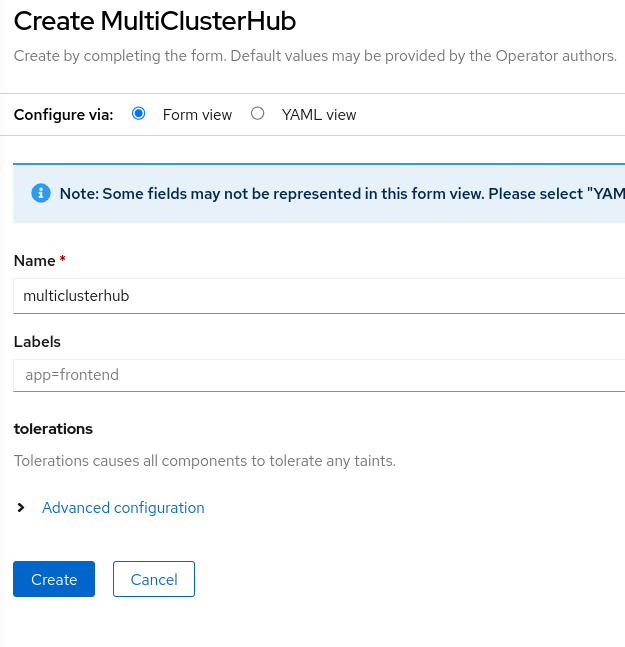
Task: Select the Form view radio button
Action: (139, 114)
